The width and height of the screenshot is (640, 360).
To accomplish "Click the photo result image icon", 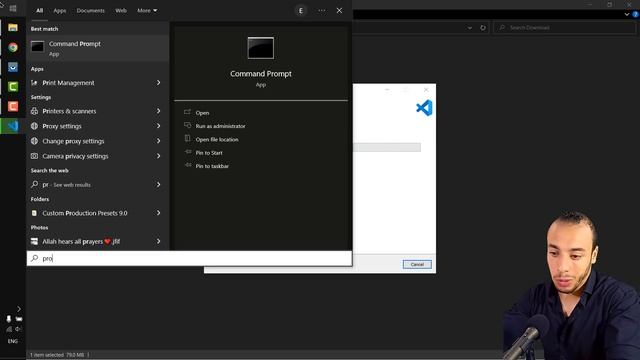I will (x=34, y=242).
